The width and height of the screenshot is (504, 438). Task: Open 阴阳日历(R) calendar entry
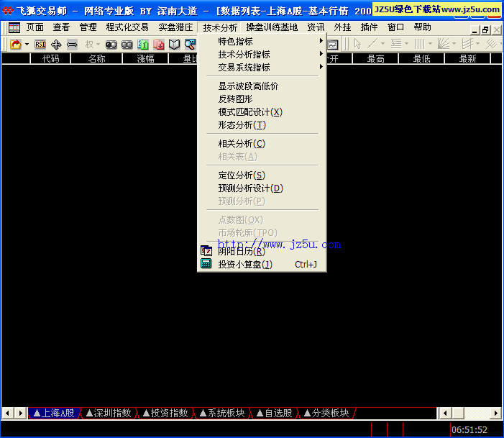[262, 251]
